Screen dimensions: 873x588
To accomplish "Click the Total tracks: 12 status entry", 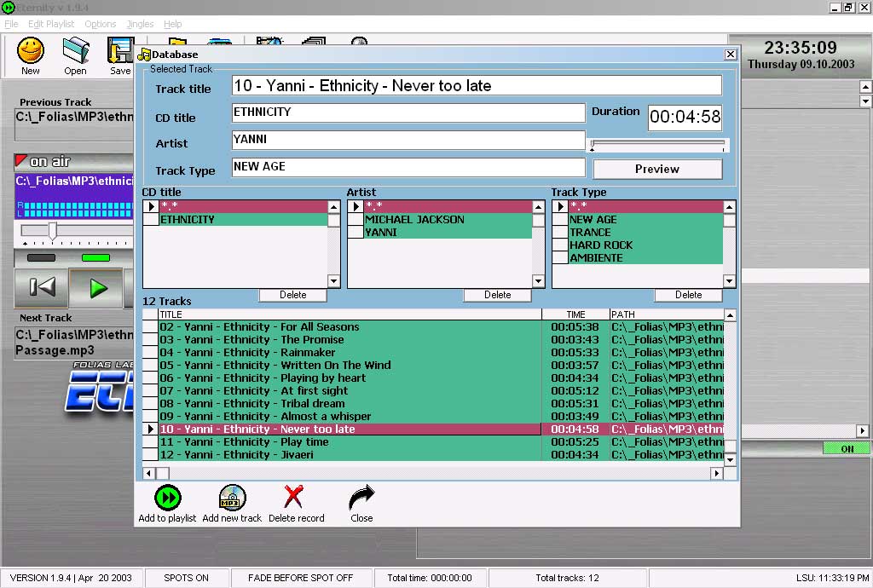I will click(x=567, y=578).
